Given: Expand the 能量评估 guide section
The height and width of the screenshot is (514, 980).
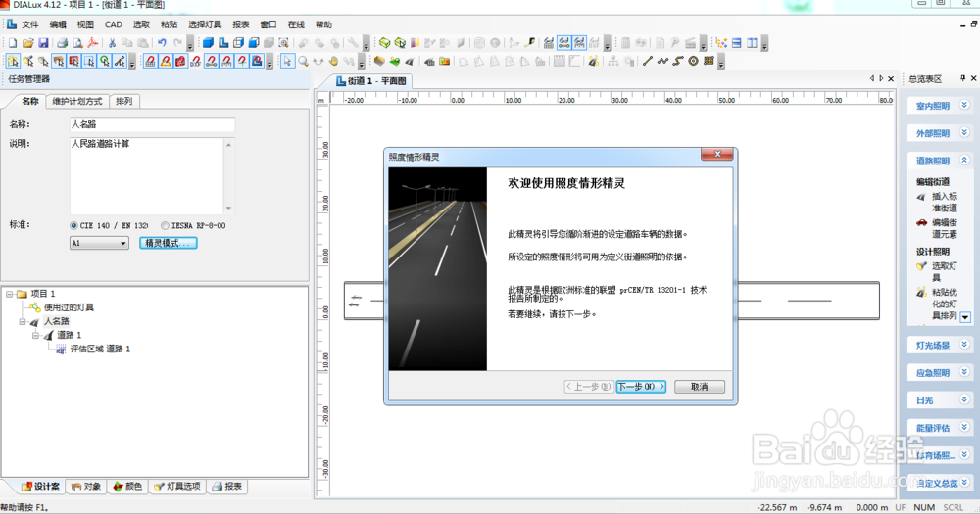Looking at the screenshot, I should [x=964, y=427].
